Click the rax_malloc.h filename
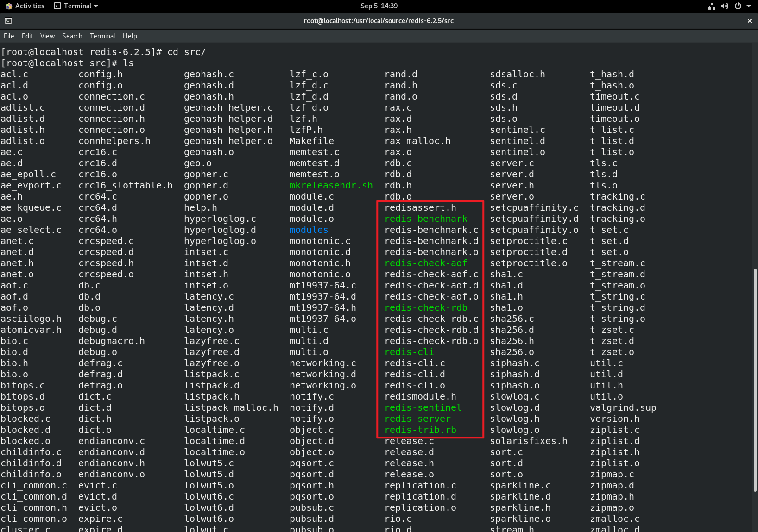This screenshot has width=758, height=532. coord(417,141)
